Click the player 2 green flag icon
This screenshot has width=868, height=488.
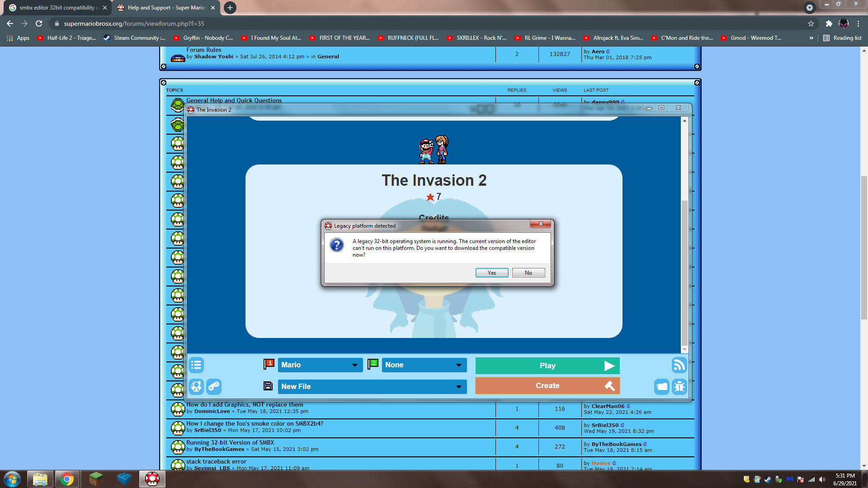point(373,364)
